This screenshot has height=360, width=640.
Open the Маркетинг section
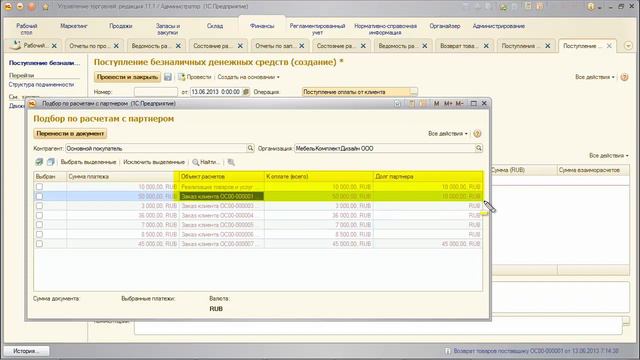pos(73,26)
